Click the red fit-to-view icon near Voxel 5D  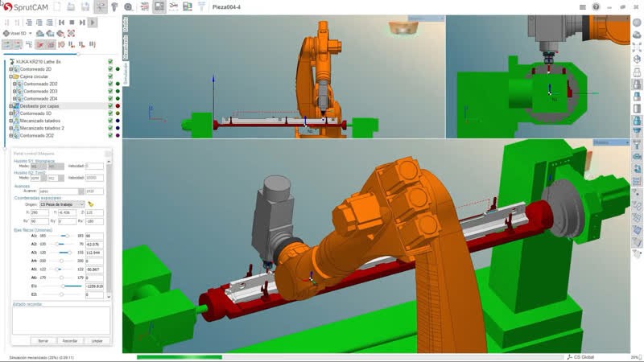tap(71, 33)
